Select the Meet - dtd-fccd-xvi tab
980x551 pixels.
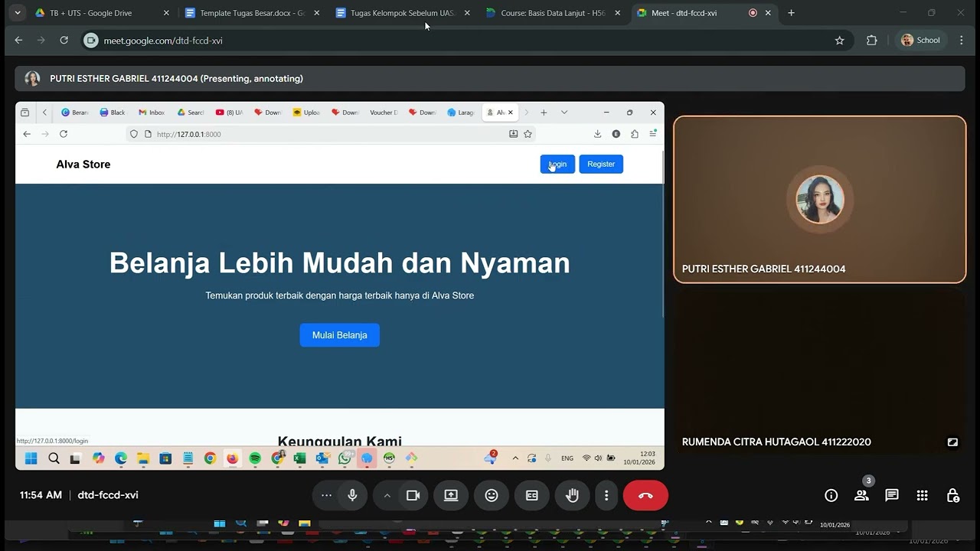(x=704, y=13)
